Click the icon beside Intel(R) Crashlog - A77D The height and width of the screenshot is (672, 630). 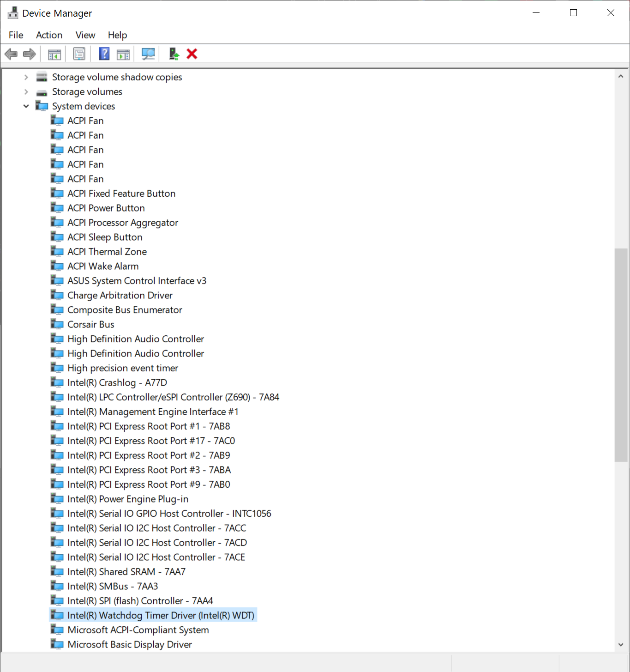57,382
